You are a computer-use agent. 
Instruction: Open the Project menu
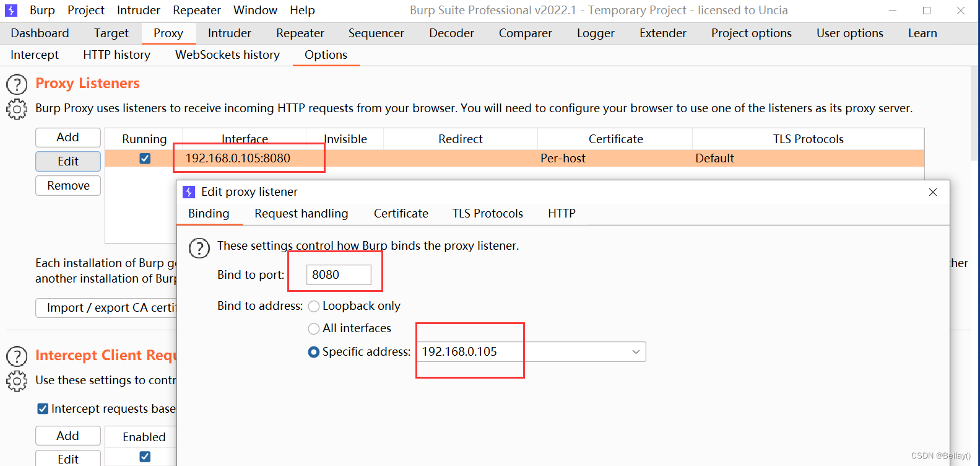pyautogui.click(x=86, y=11)
